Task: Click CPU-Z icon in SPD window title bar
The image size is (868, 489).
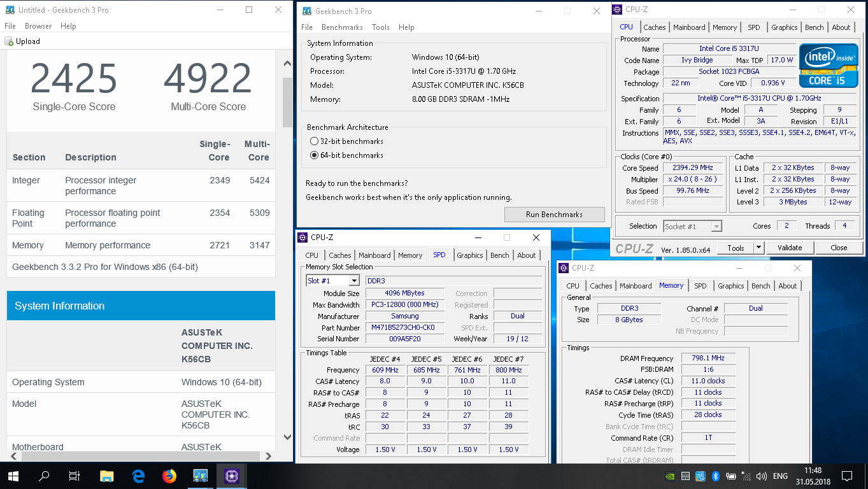Action: pyautogui.click(x=303, y=237)
